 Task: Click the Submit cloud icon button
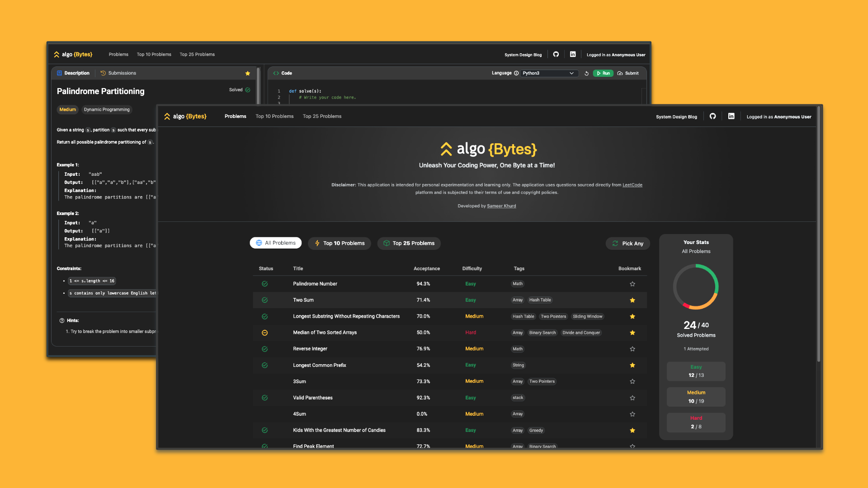(x=628, y=73)
